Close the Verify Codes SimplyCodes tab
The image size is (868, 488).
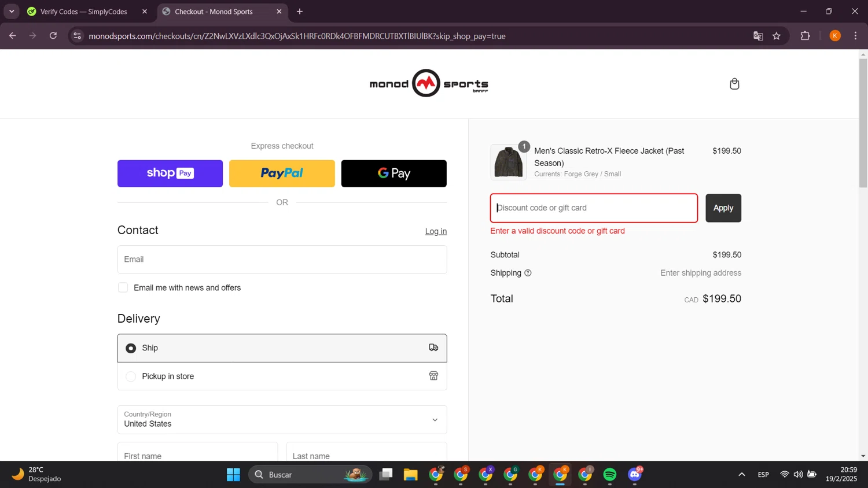point(145,12)
